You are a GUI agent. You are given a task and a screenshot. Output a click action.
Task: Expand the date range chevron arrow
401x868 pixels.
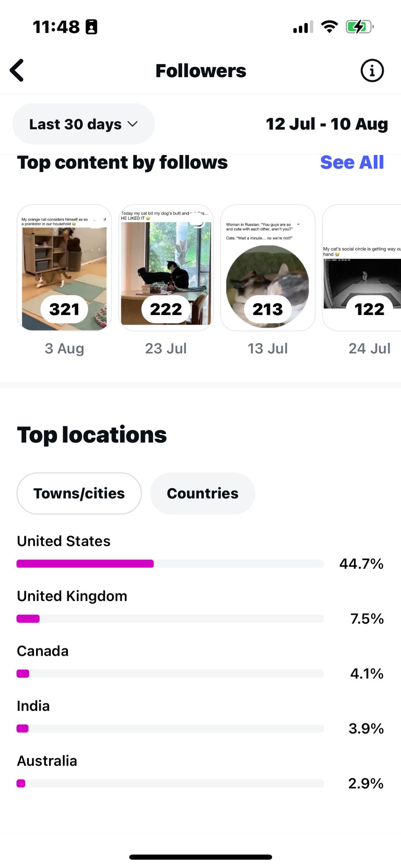click(133, 124)
